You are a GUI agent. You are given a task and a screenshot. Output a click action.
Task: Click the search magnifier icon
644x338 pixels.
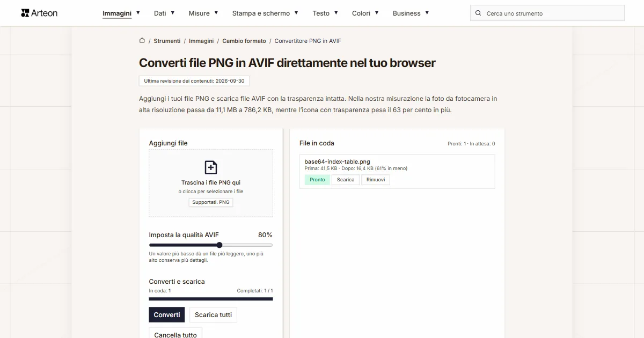click(x=478, y=13)
